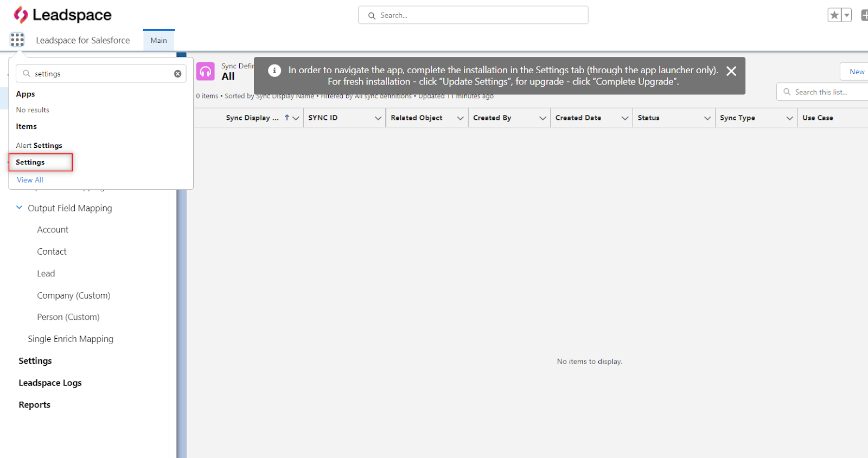868x458 pixels.
Task: Click the All list view title
Action: tap(228, 76)
